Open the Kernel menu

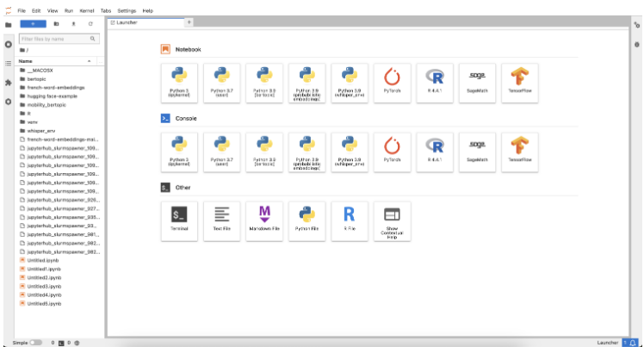pos(87,10)
